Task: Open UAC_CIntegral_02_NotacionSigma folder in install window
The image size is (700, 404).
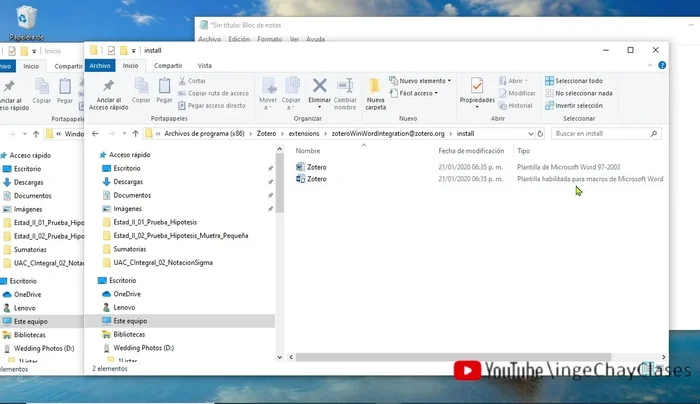Action: (x=163, y=262)
